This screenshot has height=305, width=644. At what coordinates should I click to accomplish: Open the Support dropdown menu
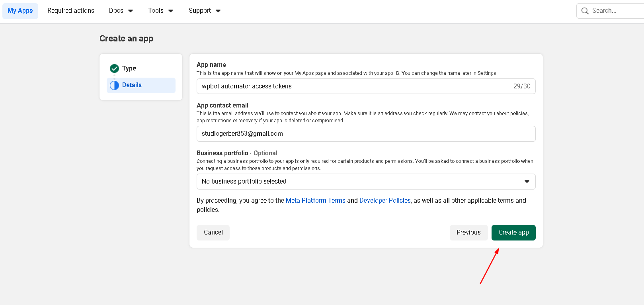[204, 11]
